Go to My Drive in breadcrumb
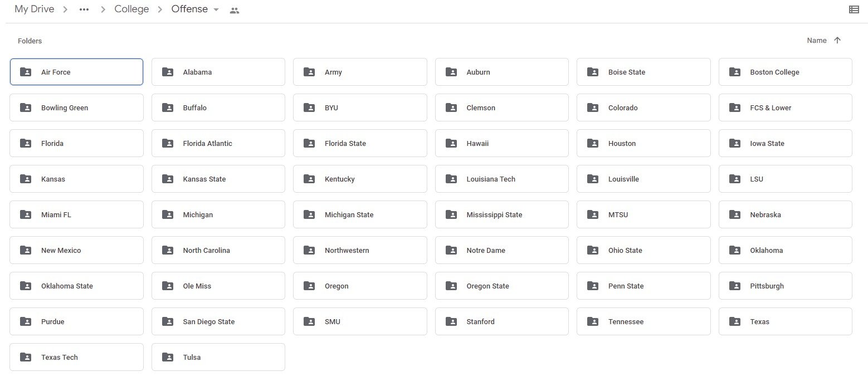This screenshot has height=391, width=868. [34, 9]
